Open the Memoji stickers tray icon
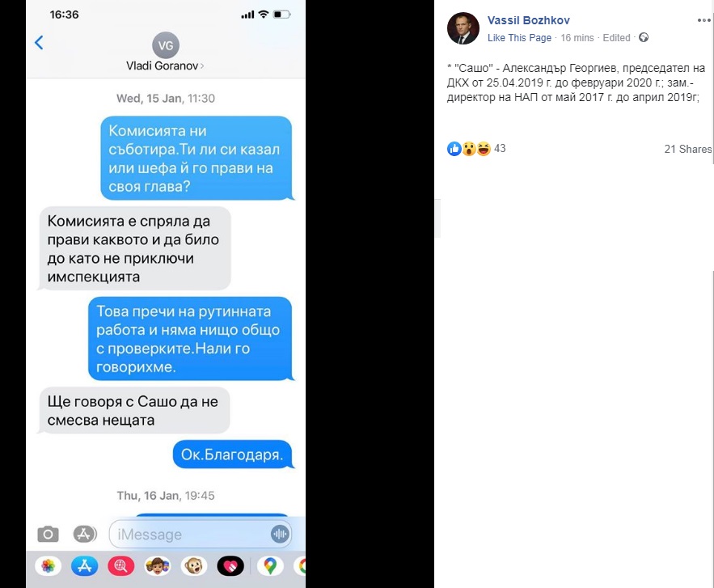The image size is (714, 588). (158, 566)
